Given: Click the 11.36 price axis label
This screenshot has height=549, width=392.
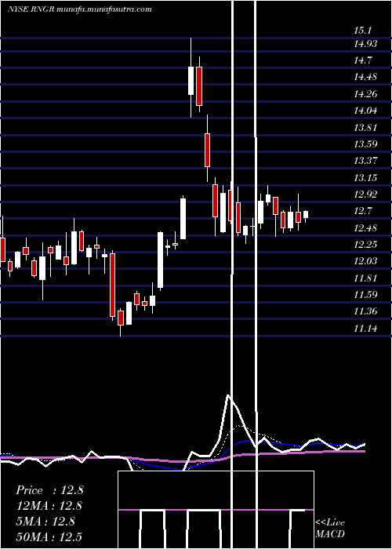Looking at the screenshot, I should (365, 311).
